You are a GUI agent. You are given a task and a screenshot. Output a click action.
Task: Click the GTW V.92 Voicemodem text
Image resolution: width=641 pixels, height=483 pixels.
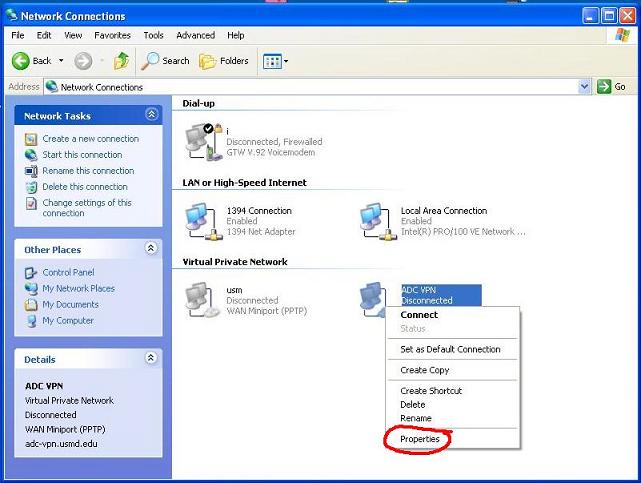pyautogui.click(x=271, y=152)
